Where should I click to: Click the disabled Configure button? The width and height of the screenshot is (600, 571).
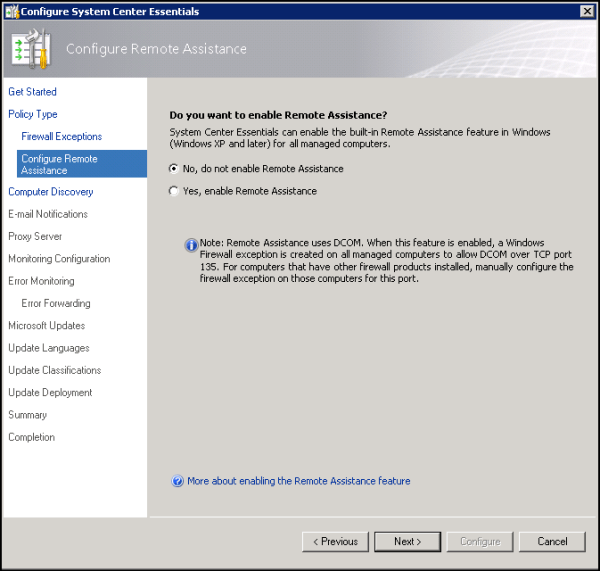click(480, 542)
